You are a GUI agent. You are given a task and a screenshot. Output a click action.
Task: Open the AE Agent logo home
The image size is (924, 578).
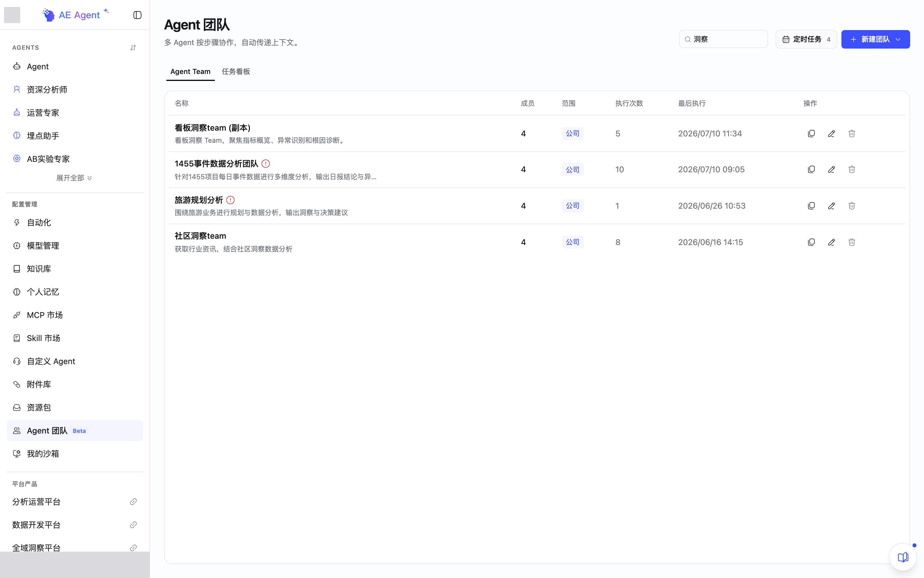click(75, 15)
